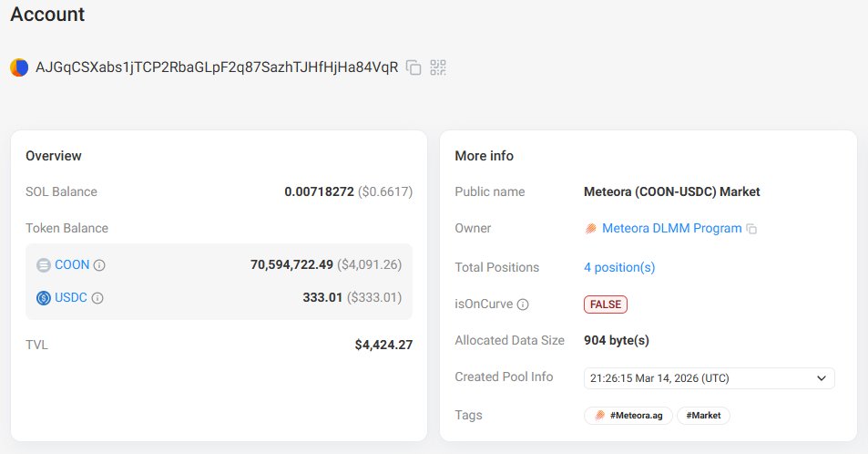Open the Meteora DLMM Program link
The height and width of the screenshot is (454, 868).
(x=671, y=229)
